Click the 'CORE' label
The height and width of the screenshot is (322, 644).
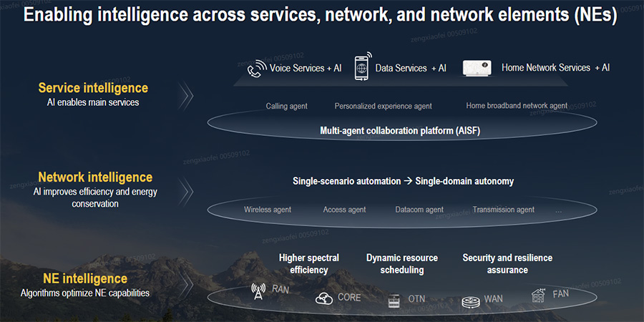point(349,298)
